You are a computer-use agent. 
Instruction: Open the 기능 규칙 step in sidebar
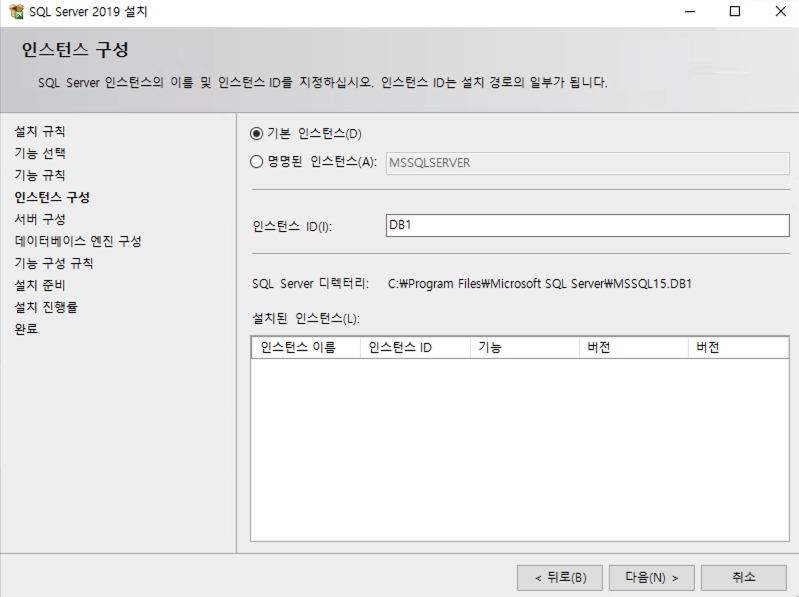tap(40, 175)
